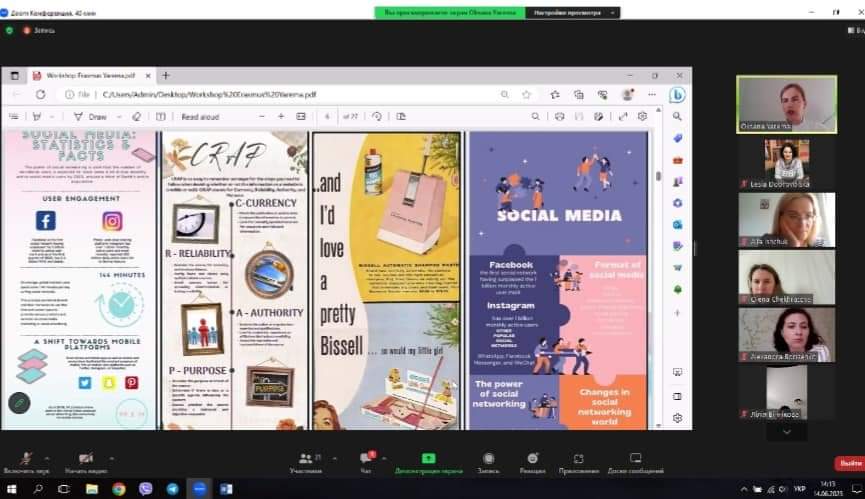Open the Edge sidebar Outlook icon
865x499 pixels.
[677, 224]
